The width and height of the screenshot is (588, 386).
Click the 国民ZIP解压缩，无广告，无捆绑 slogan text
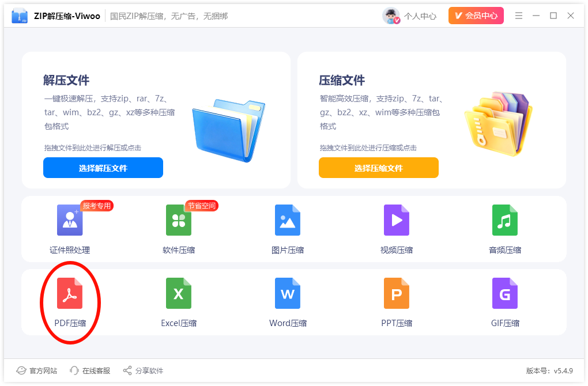(169, 16)
